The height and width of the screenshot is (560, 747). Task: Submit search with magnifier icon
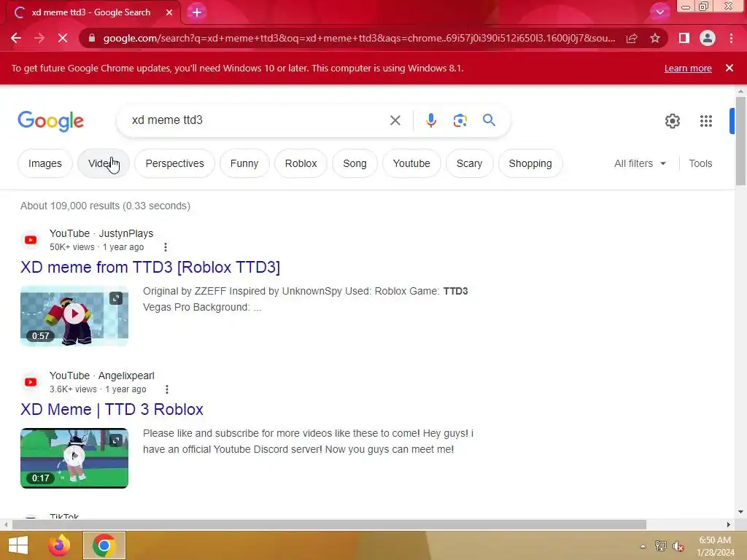[x=489, y=120]
